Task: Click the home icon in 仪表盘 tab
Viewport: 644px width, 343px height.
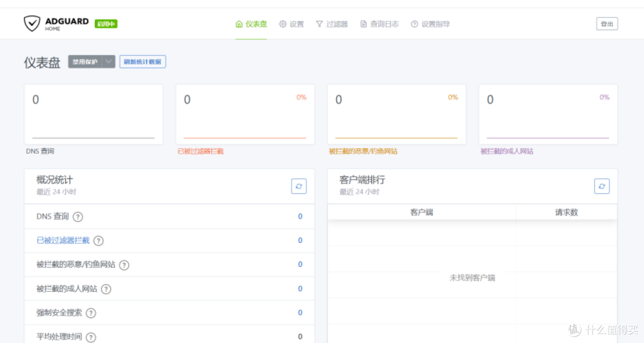Action: [x=239, y=24]
